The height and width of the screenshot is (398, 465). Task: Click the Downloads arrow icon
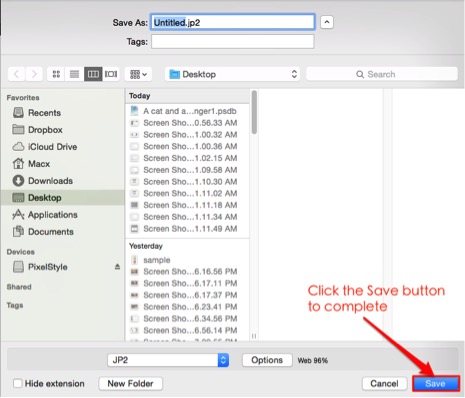click(18, 181)
